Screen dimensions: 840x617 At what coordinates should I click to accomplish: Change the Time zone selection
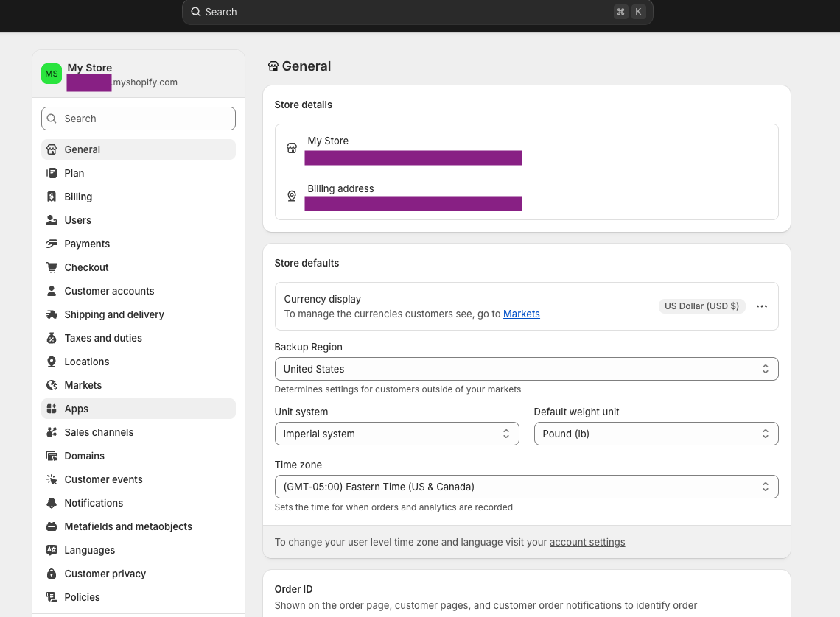[x=526, y=487]
